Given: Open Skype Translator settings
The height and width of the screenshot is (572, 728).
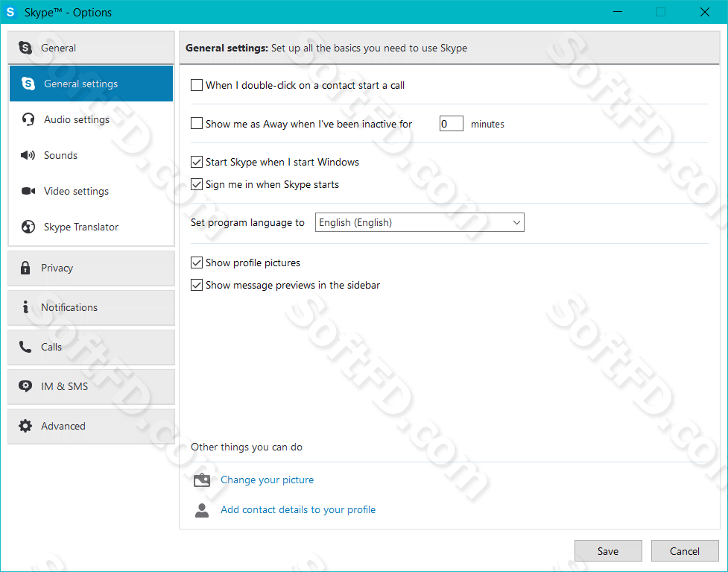Looking at the screenshot, I should pos(91,227).
